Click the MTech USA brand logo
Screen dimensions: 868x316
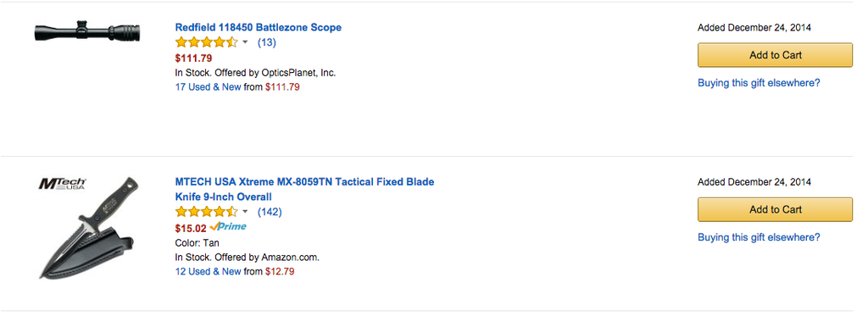pos(62,184)
